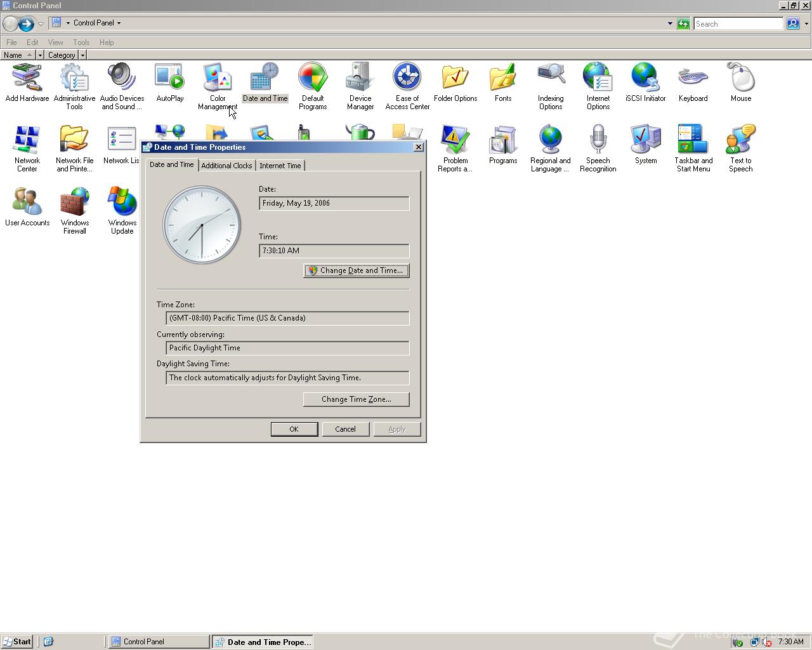
Task: Close the Date and Time Properties dialog
Action: tap(419, 147)
